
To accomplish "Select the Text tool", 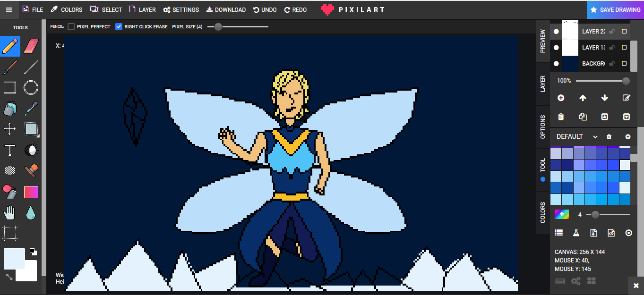I will [x=10, y=151].
